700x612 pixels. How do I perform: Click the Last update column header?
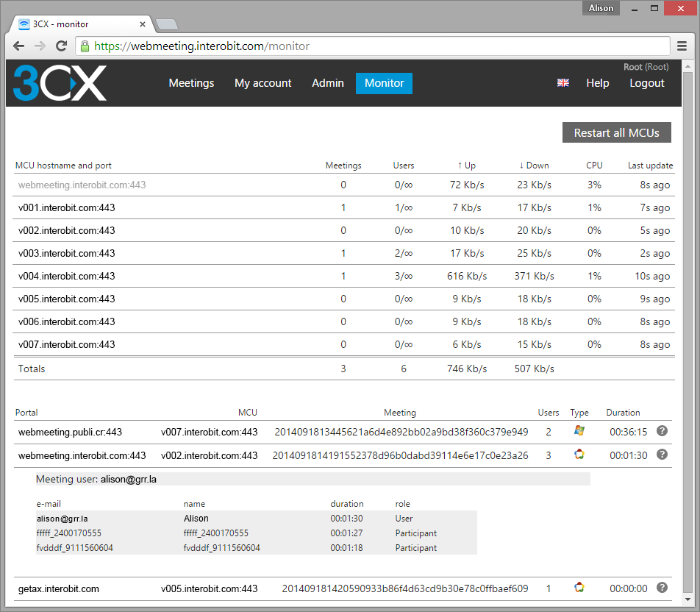(650, 166)
